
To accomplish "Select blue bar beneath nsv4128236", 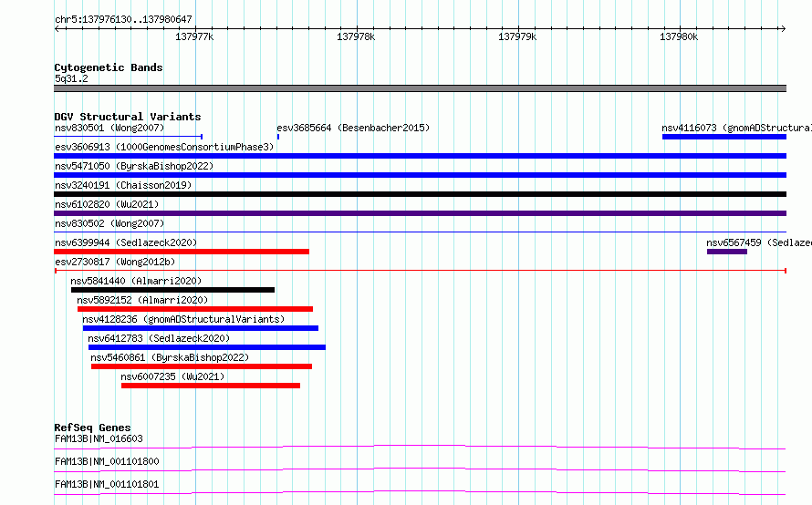I will point(201,328).
